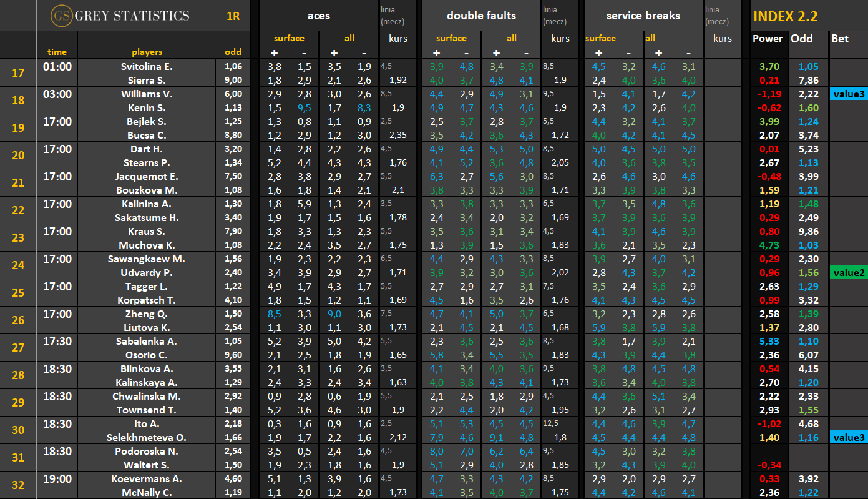The height and width of the screenshot is (499, 868).
Task: Select player Koevermans A.
Action: point(147,478)
